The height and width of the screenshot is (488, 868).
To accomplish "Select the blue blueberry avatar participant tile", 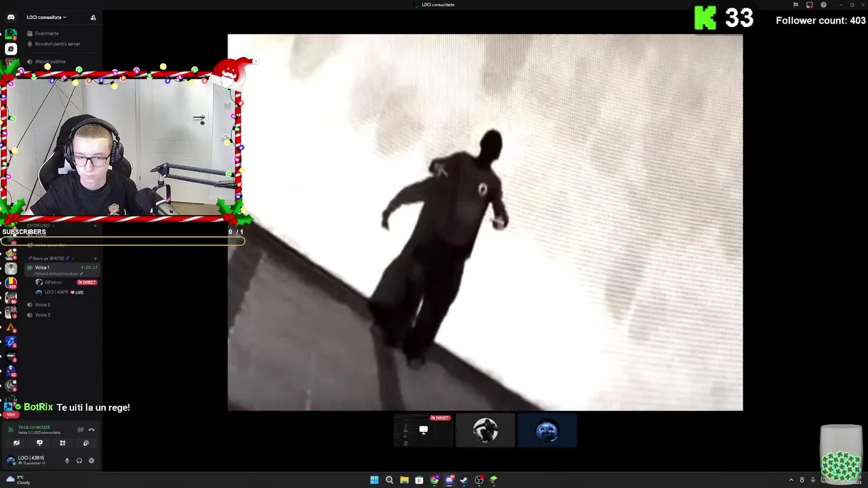I will (547, 430).
